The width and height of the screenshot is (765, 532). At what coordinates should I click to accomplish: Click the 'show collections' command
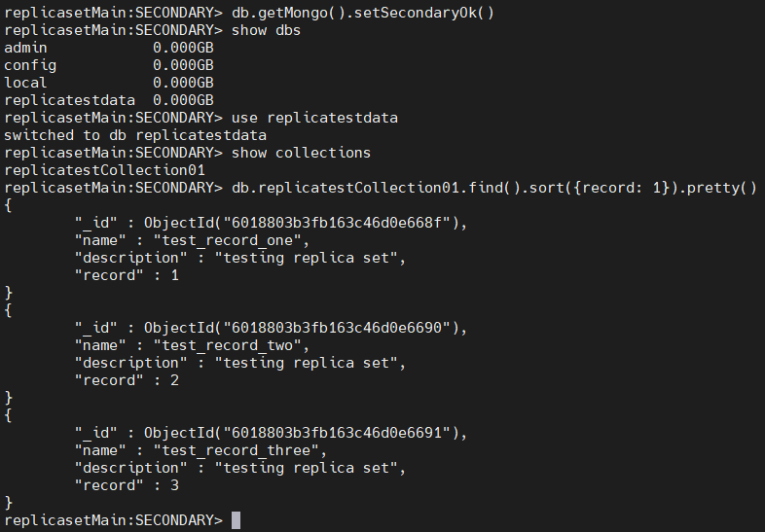301,153
